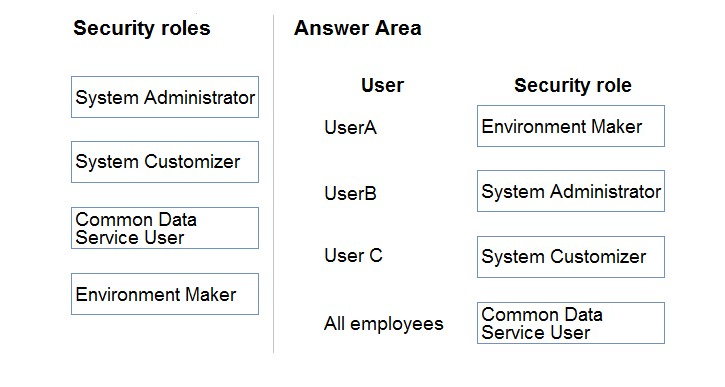Click the Security roles heading
The width and height of the screenshot is (725, 387).
pos(141,28)
